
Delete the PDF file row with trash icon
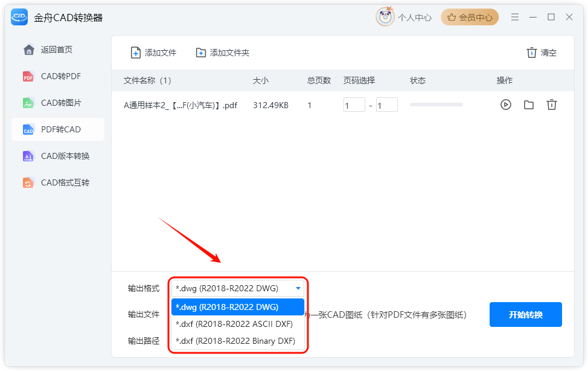point(552,105)
